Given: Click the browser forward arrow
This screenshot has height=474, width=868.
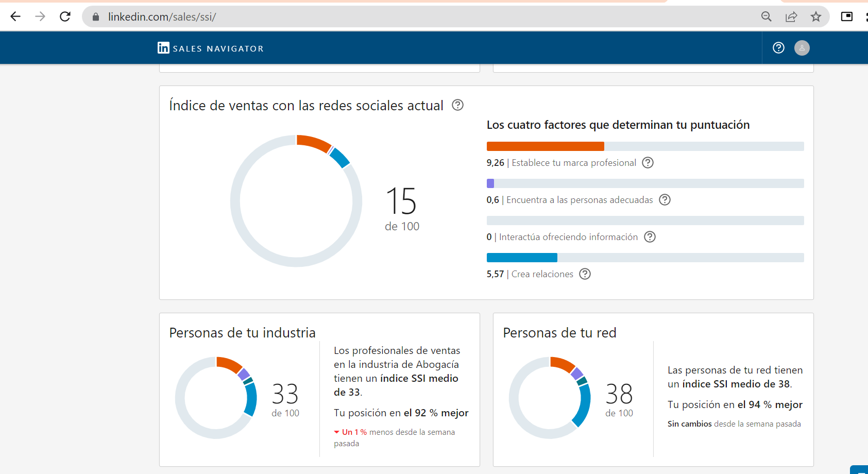Looking at the screenshot, I should [x=40, y=16].
